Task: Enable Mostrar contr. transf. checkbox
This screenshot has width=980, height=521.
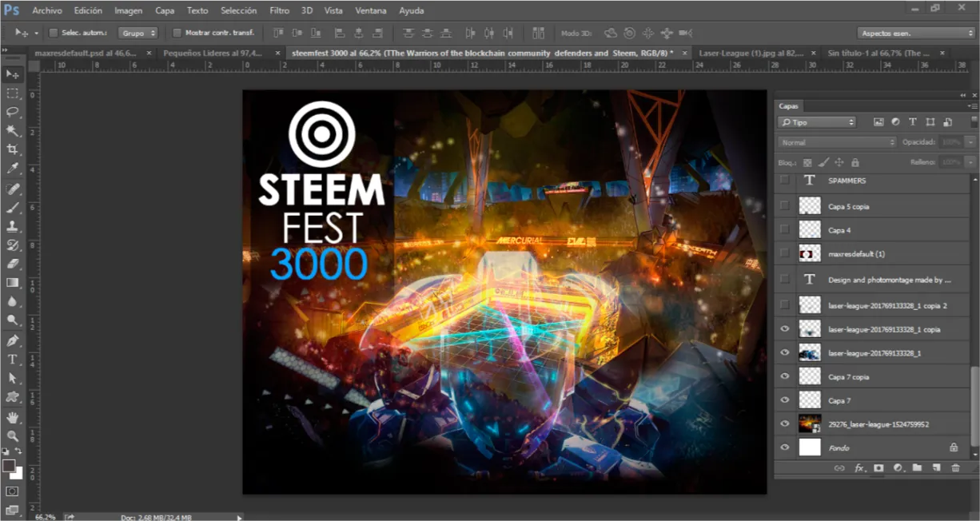Action: 177,34
